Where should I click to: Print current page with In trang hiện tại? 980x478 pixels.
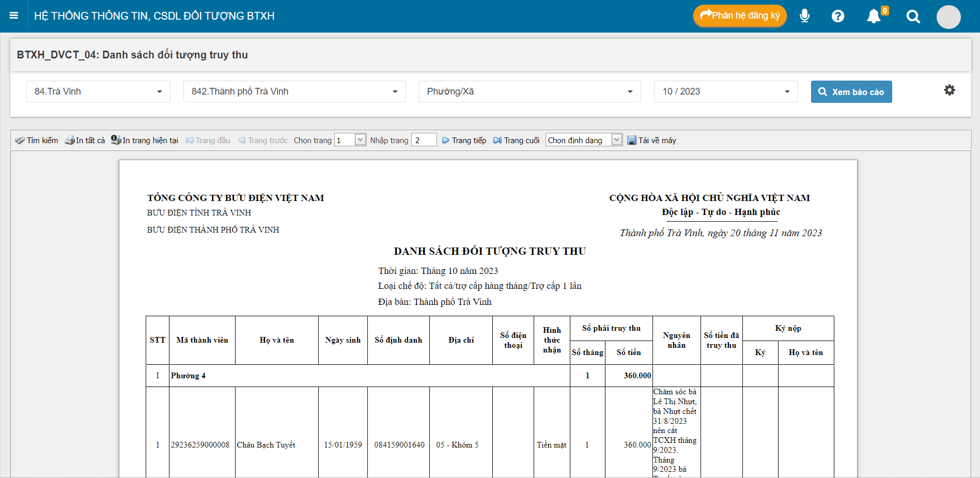(x=145, y=141)
